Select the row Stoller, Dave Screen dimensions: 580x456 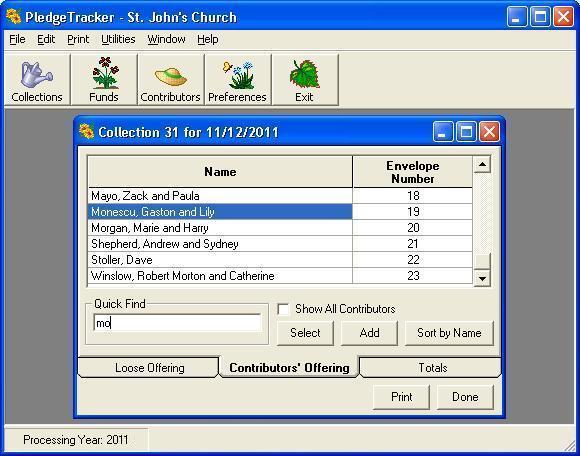click(x=220, y=260)
